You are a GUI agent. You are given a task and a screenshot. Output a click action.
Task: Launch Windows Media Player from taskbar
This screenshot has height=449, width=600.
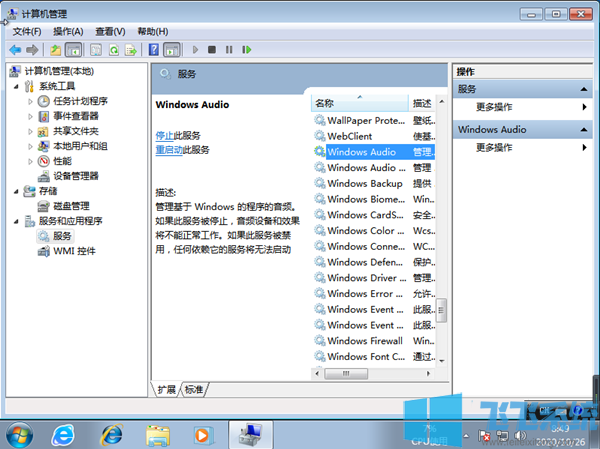pyautogui.click(x=202, y=435)
